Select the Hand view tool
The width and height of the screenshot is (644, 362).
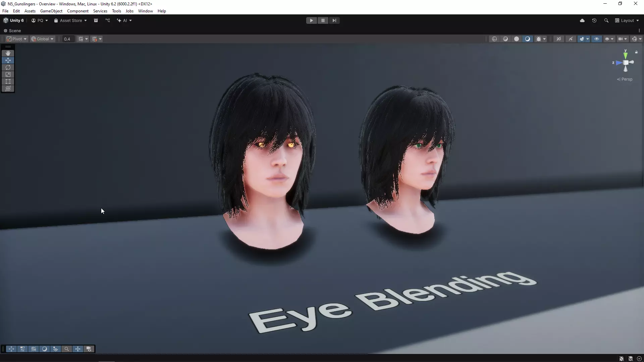(8, 53)
